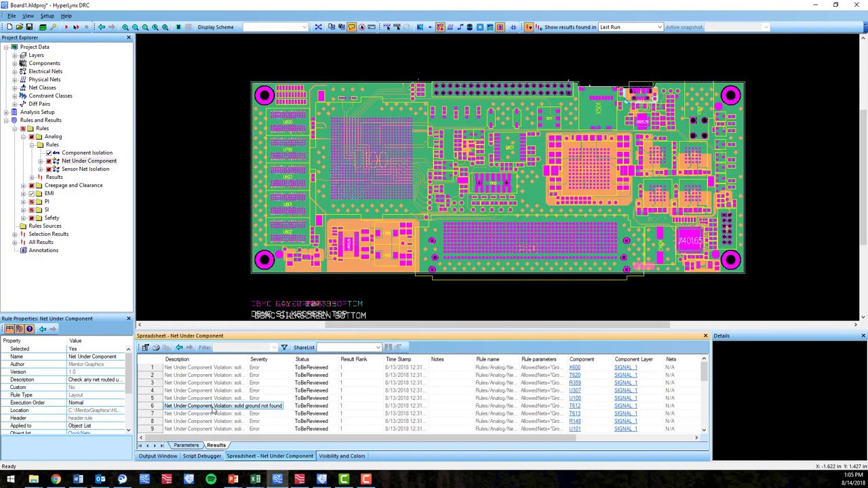Click the X600 component link
868x488 pixels.
click(574, 367)
